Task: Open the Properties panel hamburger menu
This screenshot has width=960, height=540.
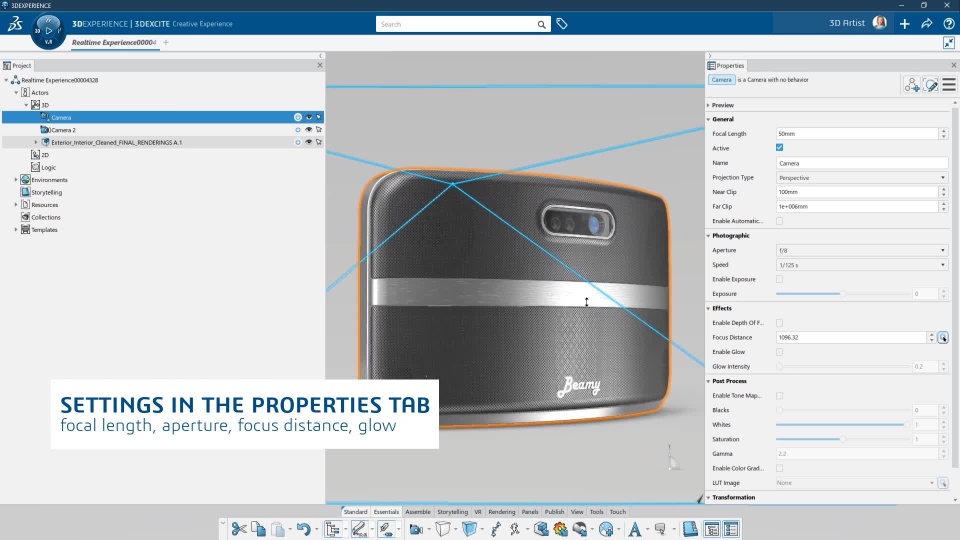Action: pos(949,85)
